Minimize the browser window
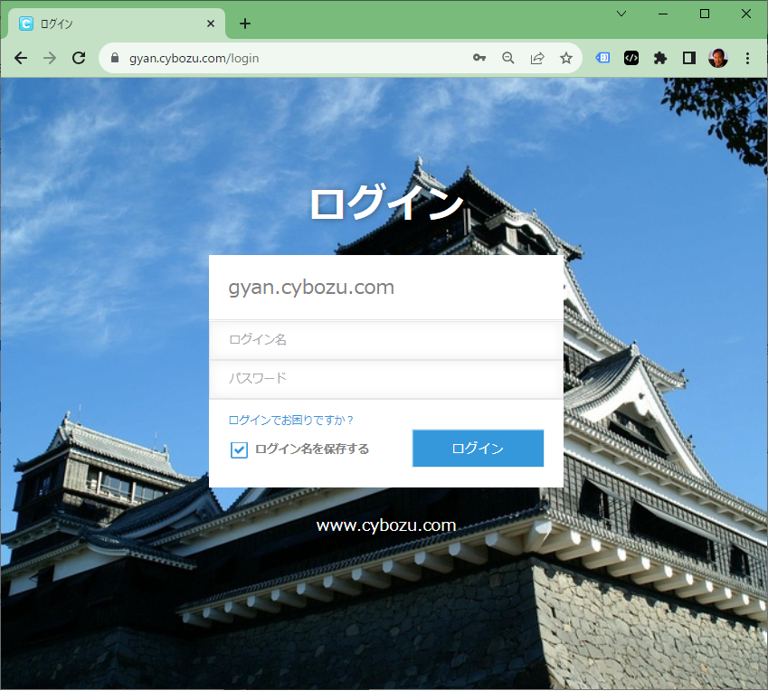This screenshot has height=700, width=768. 663,14
